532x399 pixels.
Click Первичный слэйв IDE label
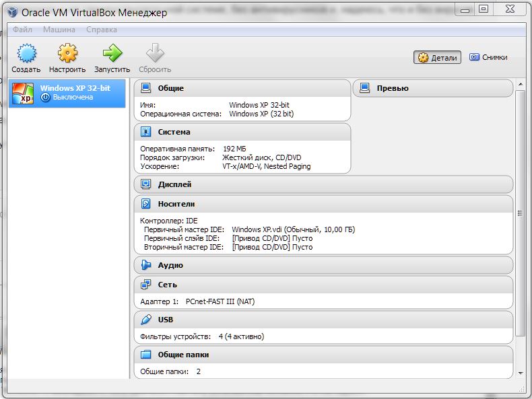coord(182,238)
